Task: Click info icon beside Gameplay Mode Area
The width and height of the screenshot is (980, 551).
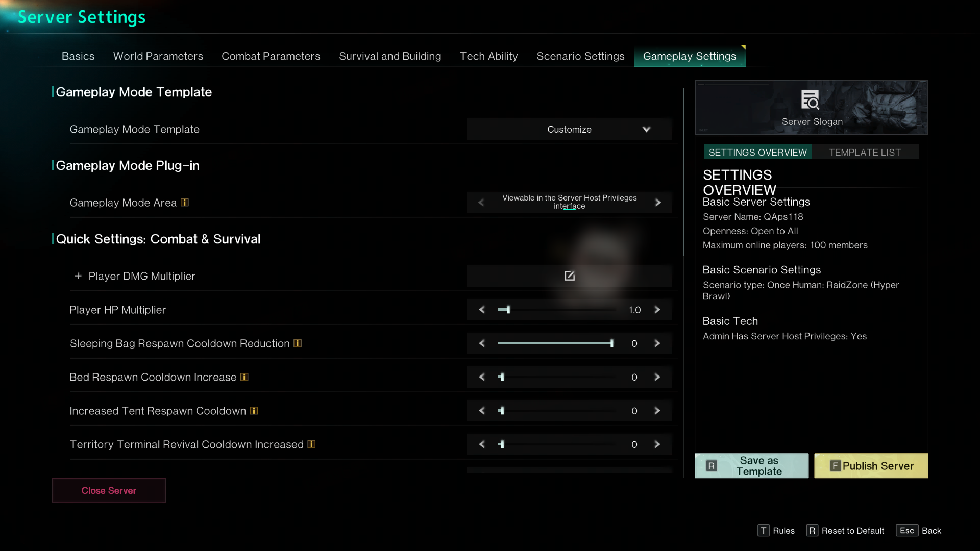Action: pos(185,203)
